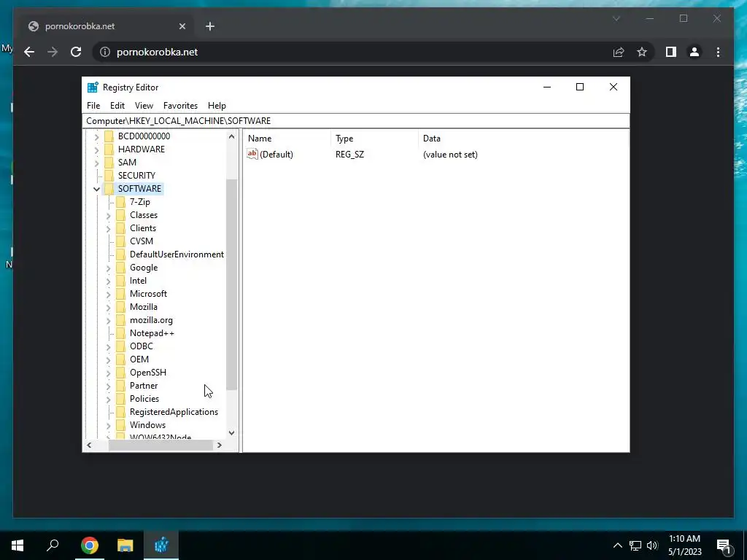Collapse the SOFTWARE key
The width and height of the screenshot is (747, 560).
pyautogui.click(x=97, y=189)
